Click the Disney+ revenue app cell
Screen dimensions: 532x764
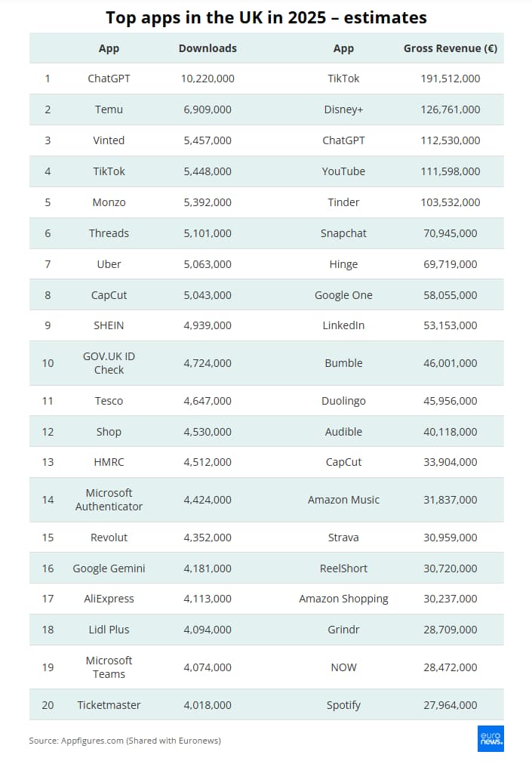coord(343,109)
